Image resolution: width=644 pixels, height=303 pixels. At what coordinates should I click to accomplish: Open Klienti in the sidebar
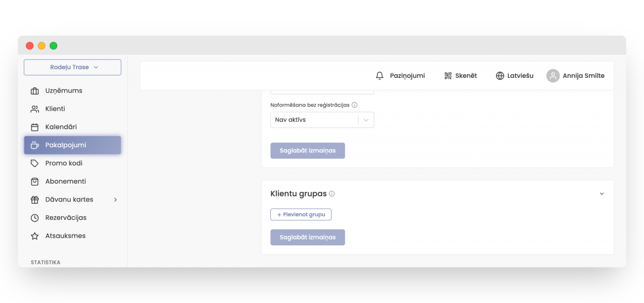coord(55,109)
